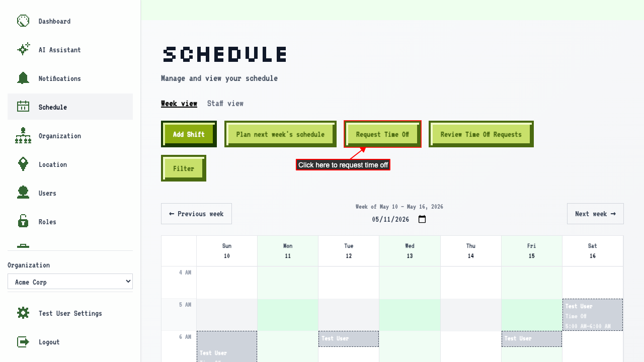Open the Filter button
Image resolution: width=644 pixels, height=362 pixels.
[x=184, y=168]
